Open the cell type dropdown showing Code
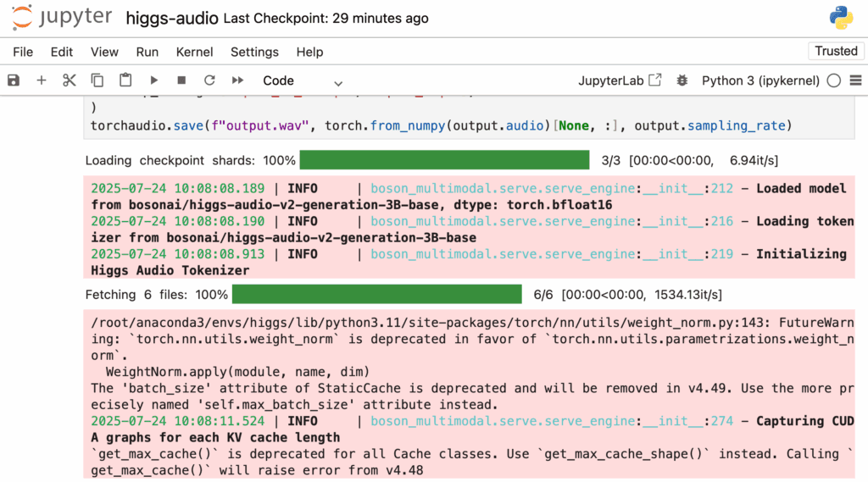 tap(303, 80)
